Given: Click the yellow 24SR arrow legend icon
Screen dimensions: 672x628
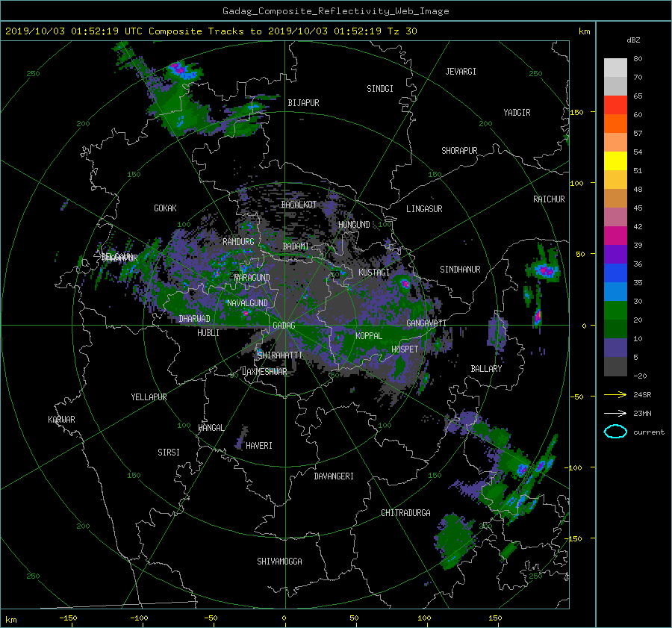Looking at the screenshot, I should point(615,394).
